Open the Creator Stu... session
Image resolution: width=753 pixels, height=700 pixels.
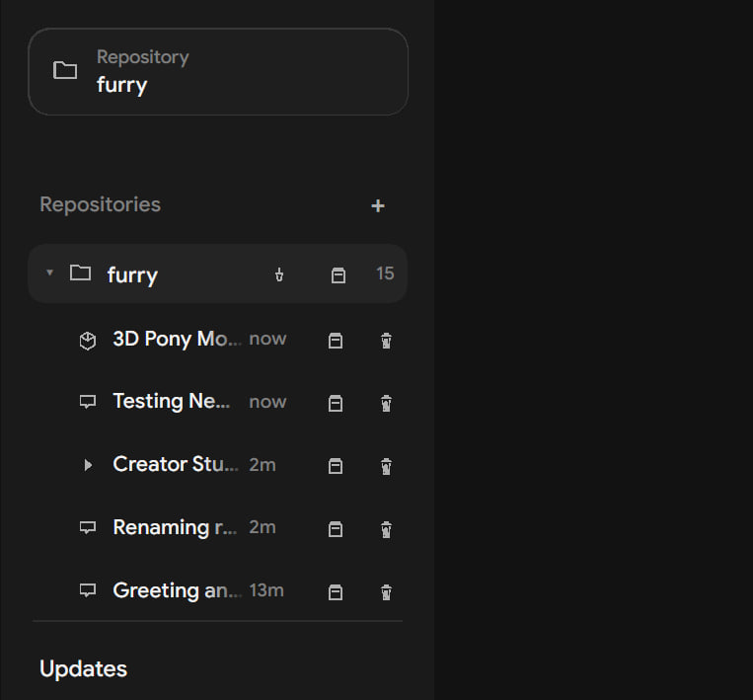point(176,464)
